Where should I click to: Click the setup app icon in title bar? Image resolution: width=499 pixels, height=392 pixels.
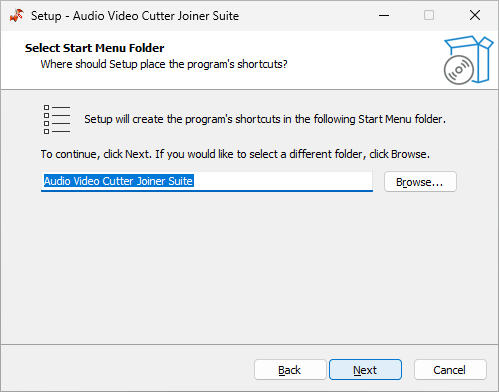(x=17, y=16)
